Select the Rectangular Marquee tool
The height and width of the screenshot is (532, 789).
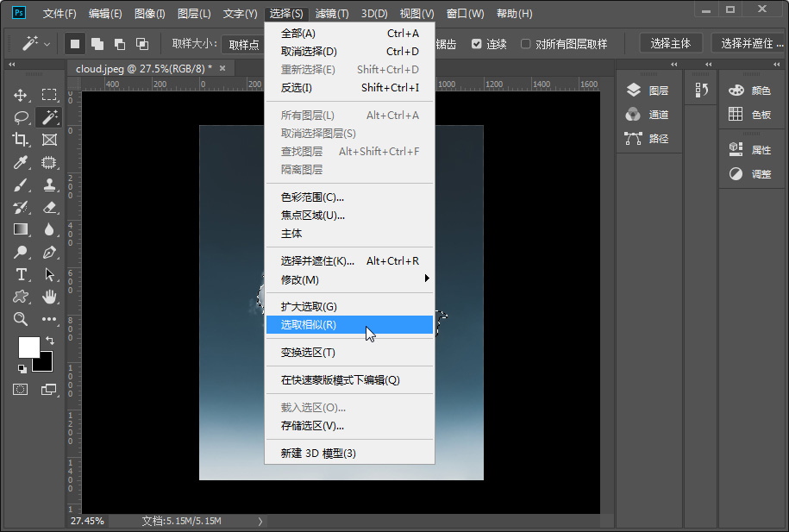(49, 95)
